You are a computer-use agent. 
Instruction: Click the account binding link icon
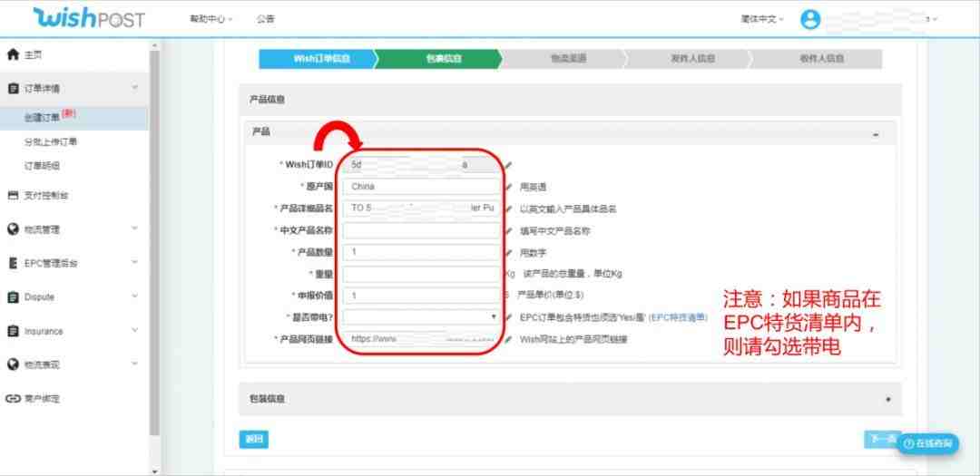13,399
